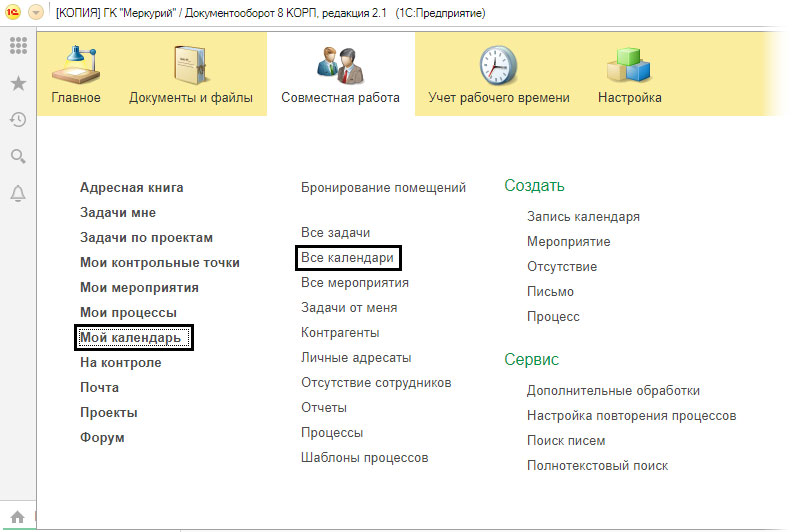Open Favorites star icon in sidebar
This screenshot has width=792, height=532.
(18, 83)
